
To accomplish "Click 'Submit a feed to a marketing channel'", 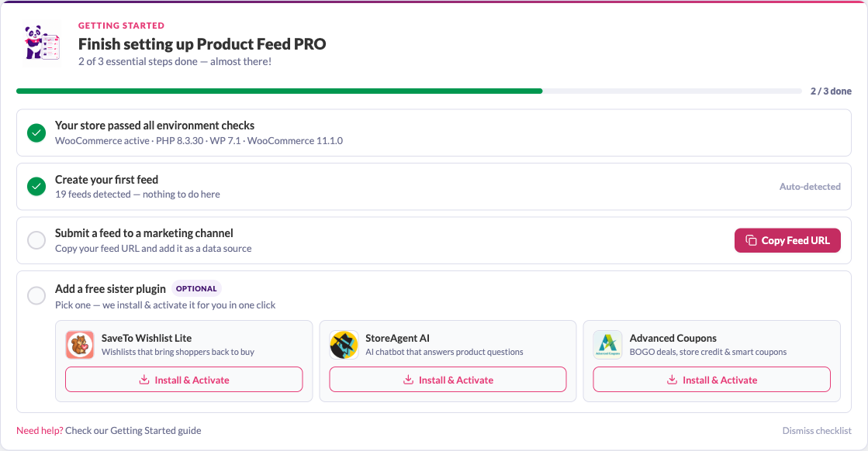I will pos(144,233).
